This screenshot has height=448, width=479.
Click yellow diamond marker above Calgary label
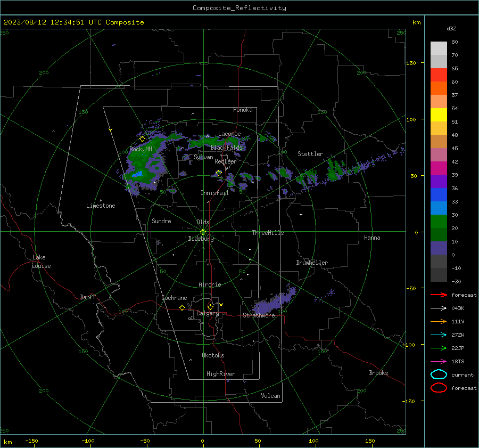pyautogui.click(x=210, y=307)
